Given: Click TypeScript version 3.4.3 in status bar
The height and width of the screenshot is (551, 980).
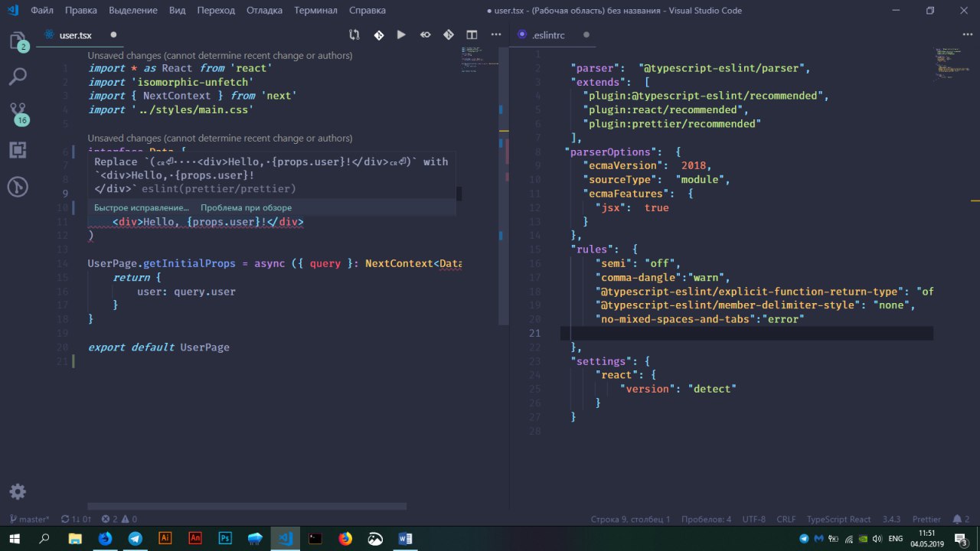Looking at the screenshot, I should (x=891, y=519).
